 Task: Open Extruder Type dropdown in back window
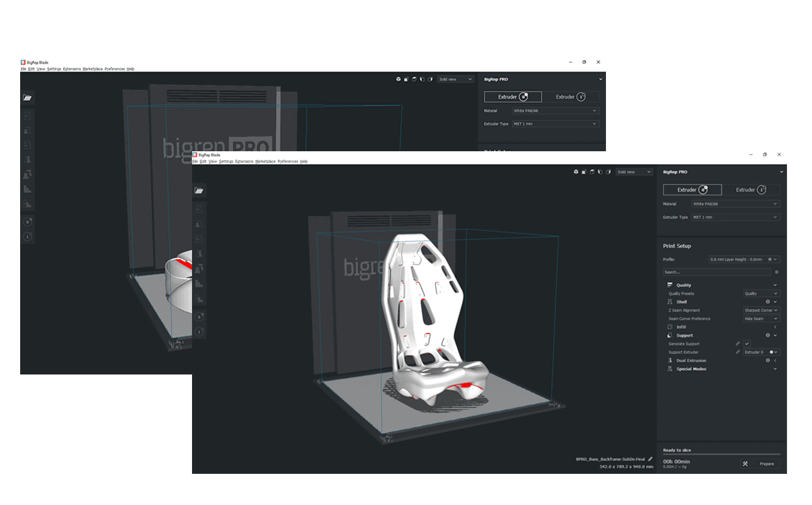[x=555, y=124]
